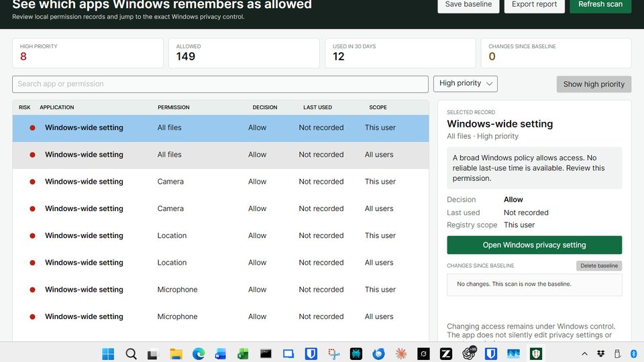The height and width of the screenshot is (362, 644).
Task: Sort by the Permission column header
Action: (x=173, y=107)
